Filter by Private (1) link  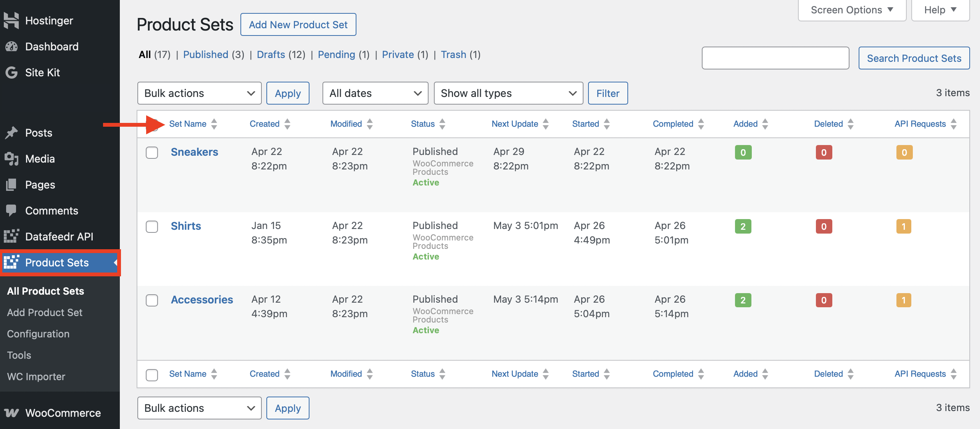coord(405,55)
